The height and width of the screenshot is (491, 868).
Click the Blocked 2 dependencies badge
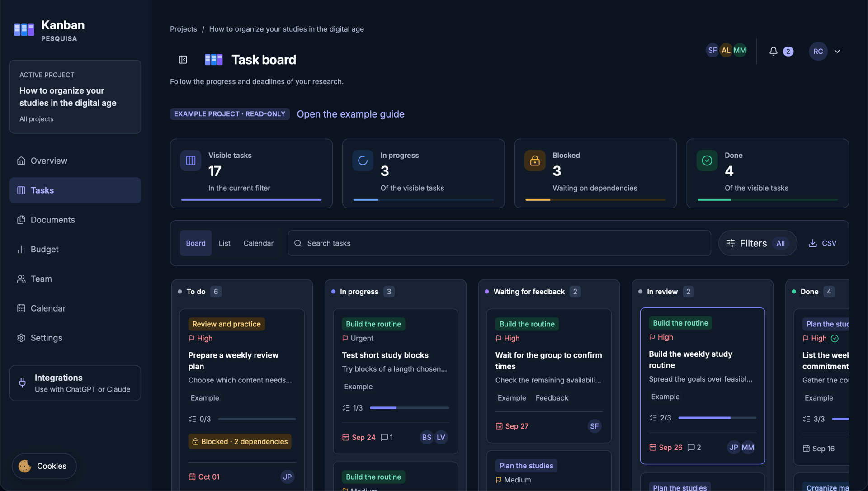[240, 441]
